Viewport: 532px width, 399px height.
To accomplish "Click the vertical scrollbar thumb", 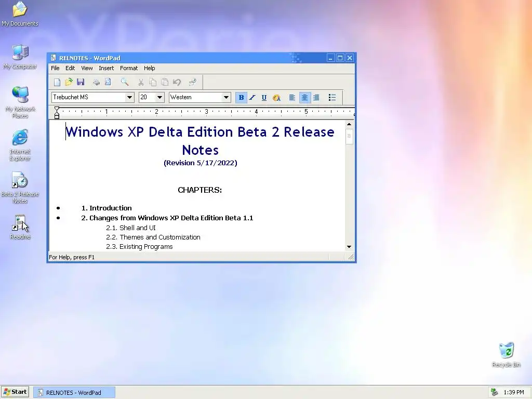I will pyautogui.click(x=349, y=136).
